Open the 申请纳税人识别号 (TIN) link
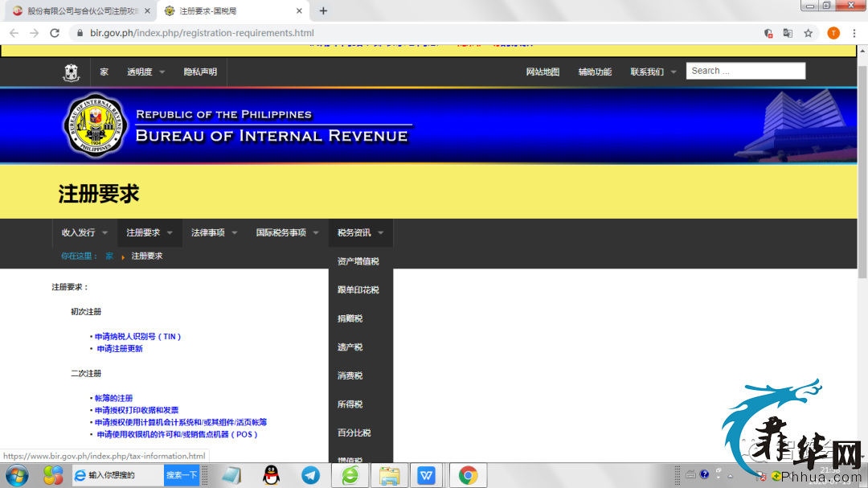The height and width of the screenshot is (488, 868). (x=138, y=336)
